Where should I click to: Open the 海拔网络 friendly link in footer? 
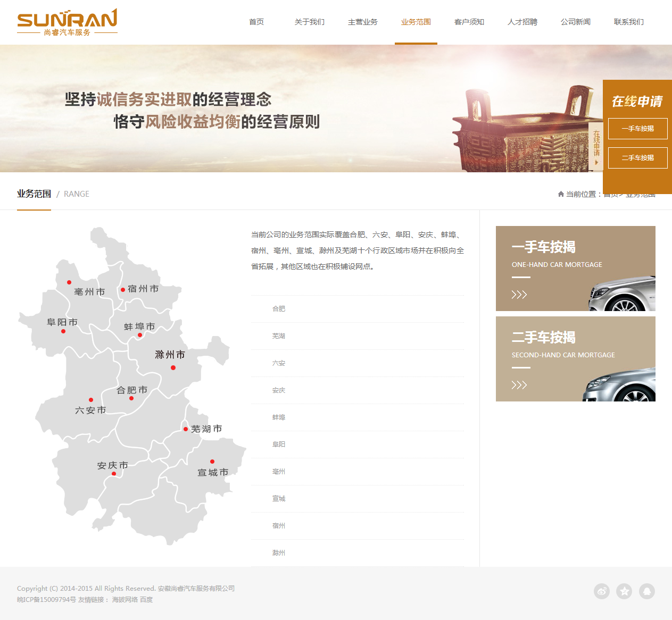(125, 600)
